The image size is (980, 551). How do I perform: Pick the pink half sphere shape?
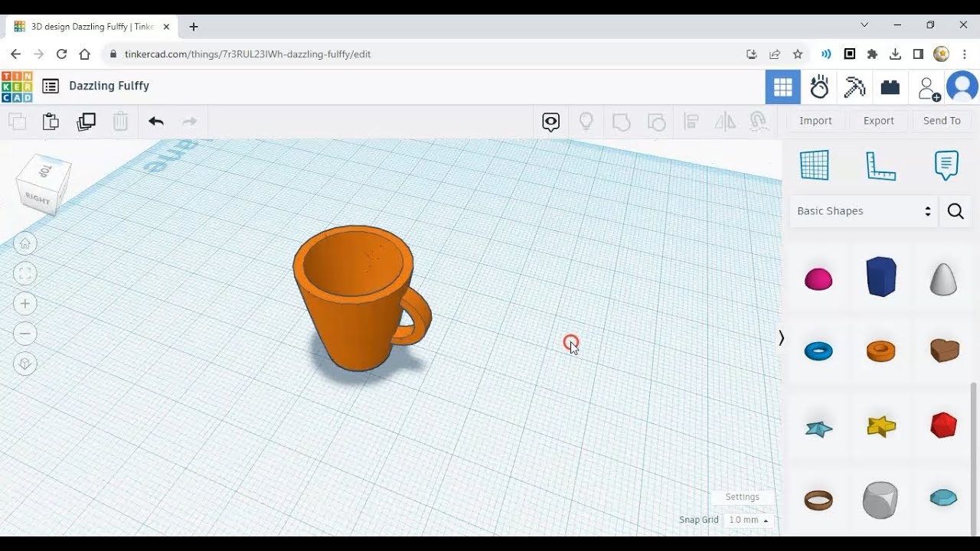click(x=818, y=279)
